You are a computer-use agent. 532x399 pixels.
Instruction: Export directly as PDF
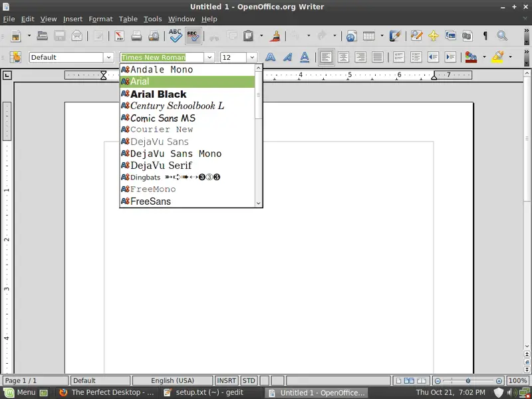[x=120, y=36]
